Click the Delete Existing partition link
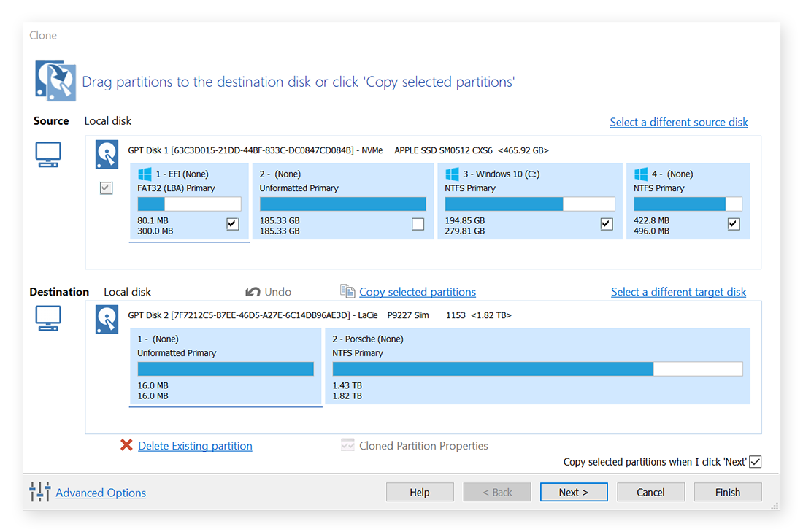This screenshot has height=532, width=803. point(195,445)
